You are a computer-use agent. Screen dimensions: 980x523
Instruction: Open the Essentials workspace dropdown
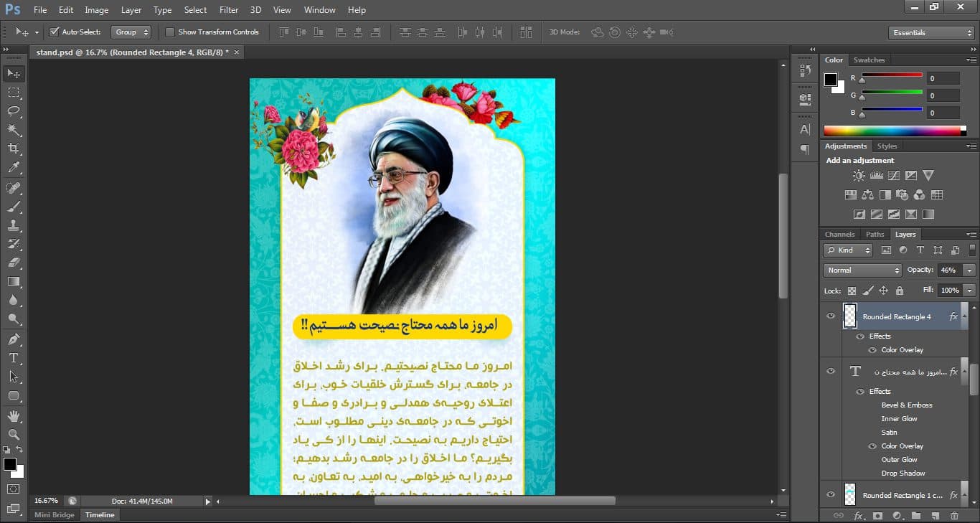pos(930,33)
